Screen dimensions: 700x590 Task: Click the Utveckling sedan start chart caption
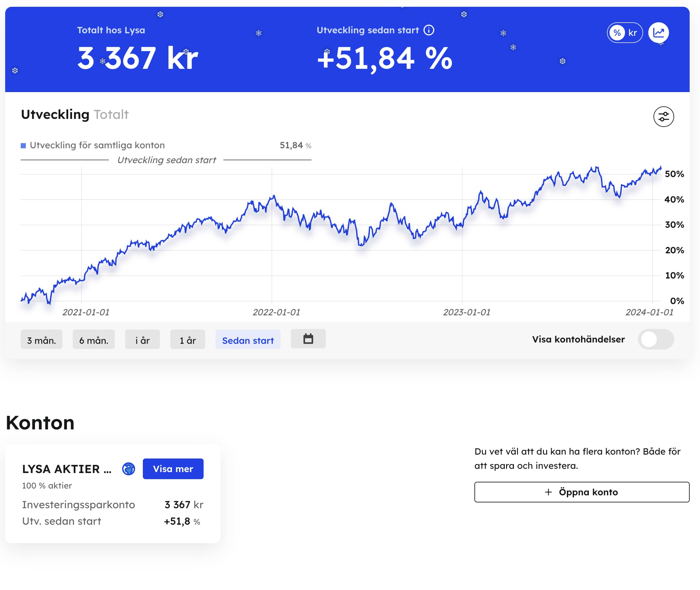[x=166, y=160]
